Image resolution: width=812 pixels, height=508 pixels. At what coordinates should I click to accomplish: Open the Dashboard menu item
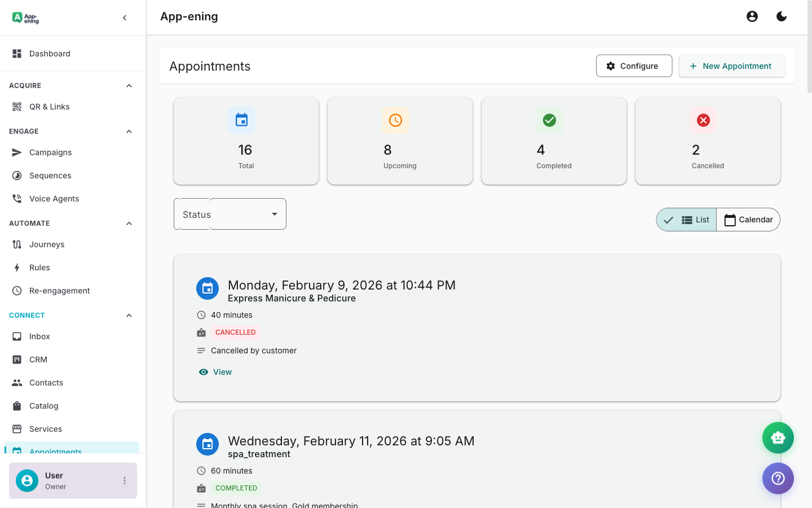click(x=50, y=53)
